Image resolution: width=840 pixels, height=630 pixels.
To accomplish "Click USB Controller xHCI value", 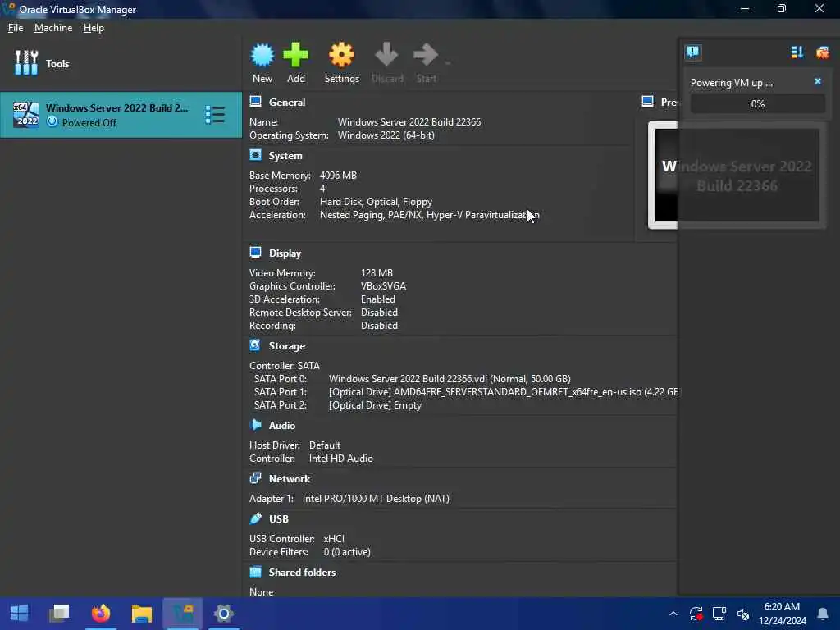I will [x=334, y=539].
